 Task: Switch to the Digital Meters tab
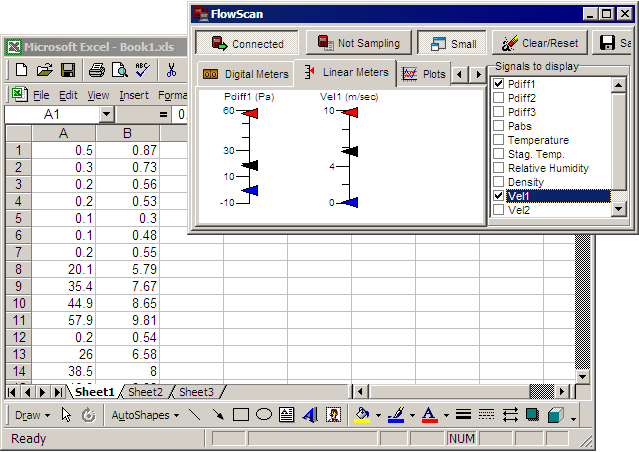(246, 74)
